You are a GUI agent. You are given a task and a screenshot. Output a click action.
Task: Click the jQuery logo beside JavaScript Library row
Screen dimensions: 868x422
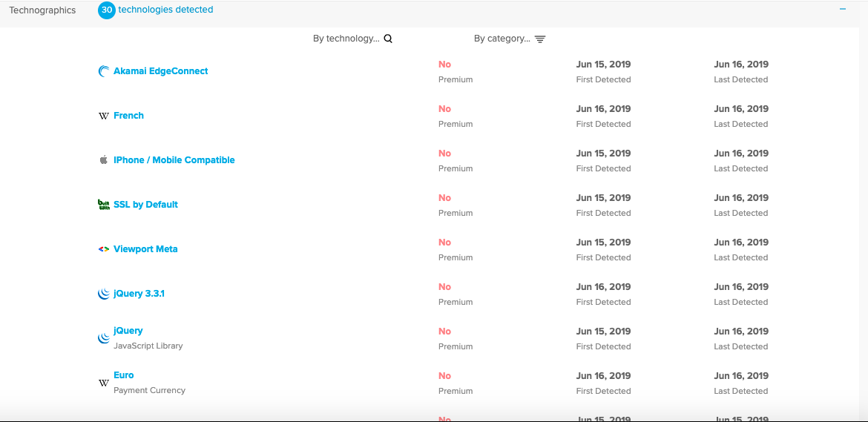coord(104,338)
